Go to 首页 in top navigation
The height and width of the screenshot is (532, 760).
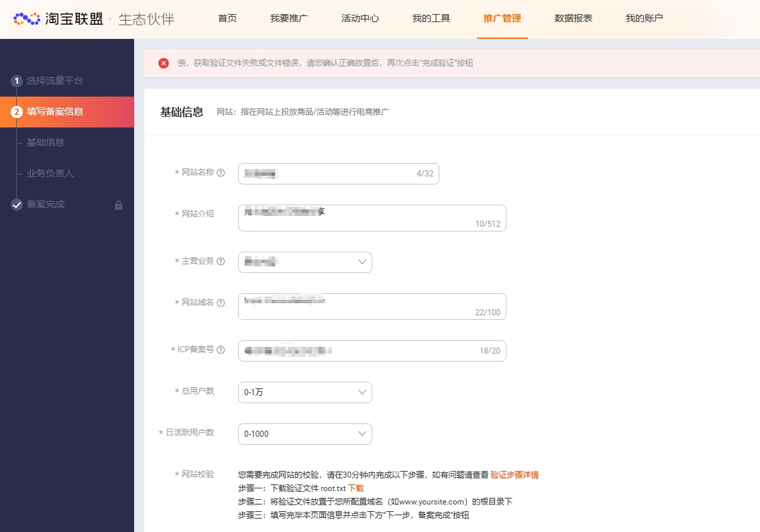click(x=227, y=19)
